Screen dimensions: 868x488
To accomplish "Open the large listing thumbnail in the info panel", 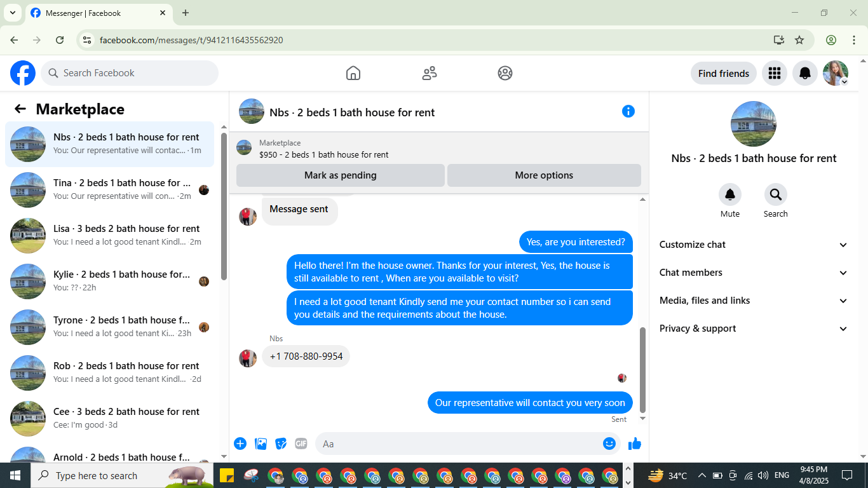I will tap(754, 124).
